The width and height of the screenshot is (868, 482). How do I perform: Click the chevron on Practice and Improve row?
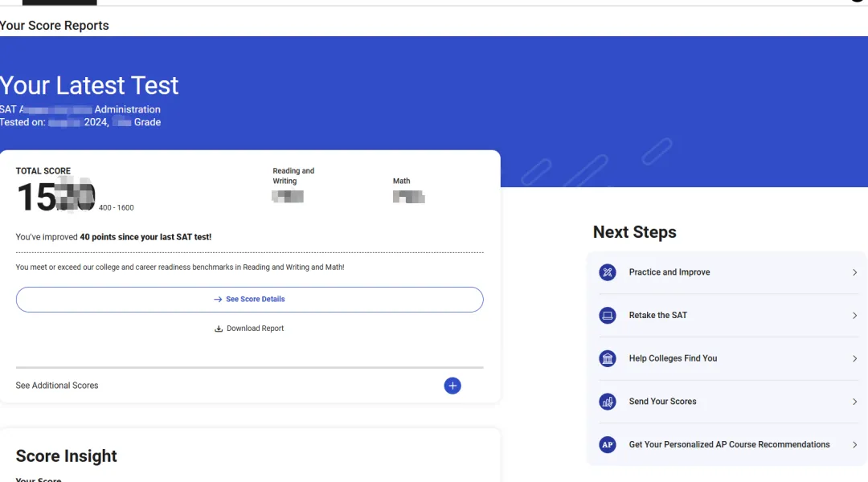pos(854,272)
